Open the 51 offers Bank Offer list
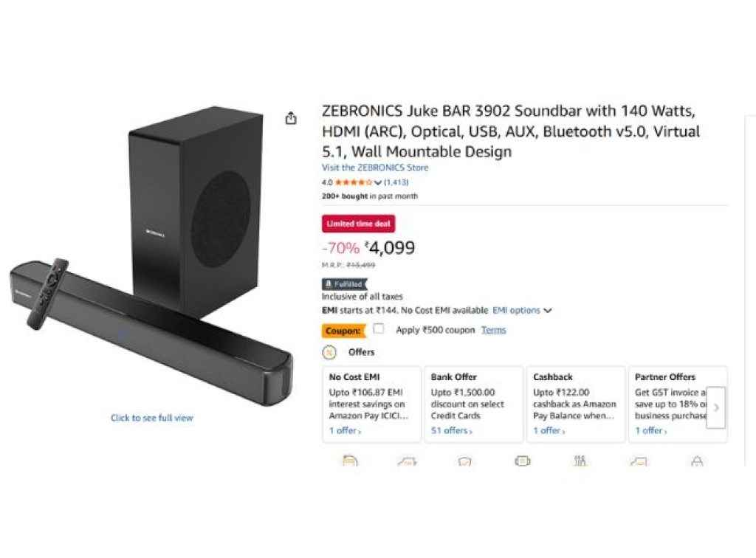 click(451, 430)
